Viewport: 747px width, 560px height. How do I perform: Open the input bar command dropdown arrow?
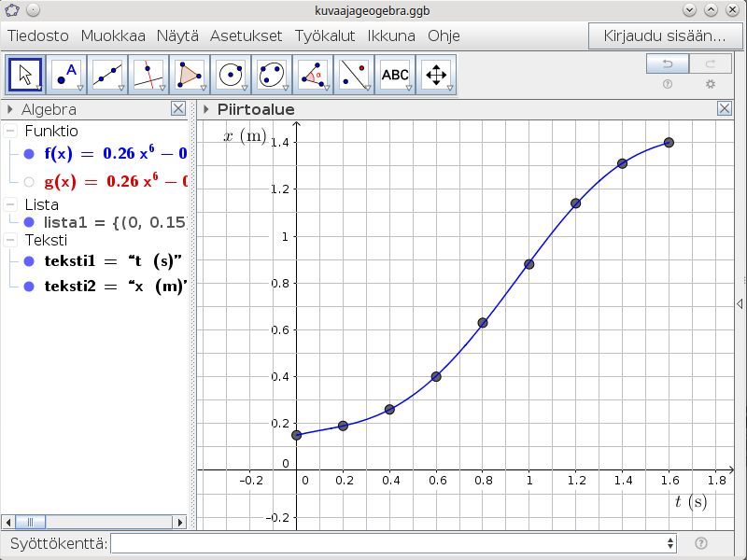click(x=669, y=543)
